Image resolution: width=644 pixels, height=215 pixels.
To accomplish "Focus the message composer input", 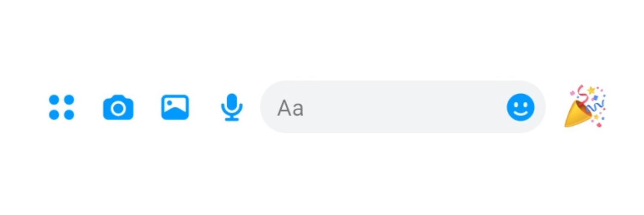I will click(403, 107).
